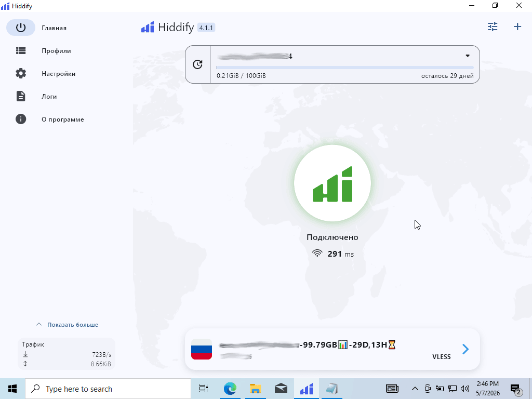Screen dimensions: 532x399
Task: Add a new profile with plus icon
Action: pos(517,26)
